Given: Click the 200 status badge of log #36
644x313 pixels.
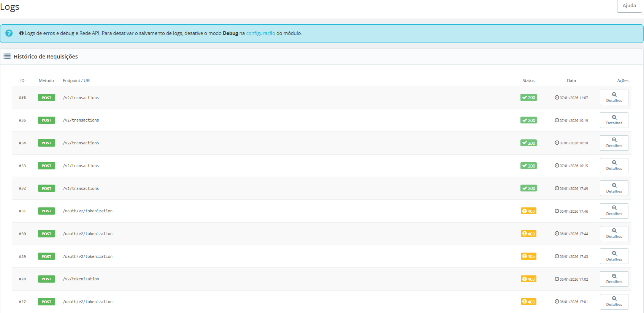Looking at the screenshot, I should coord(528,98).
